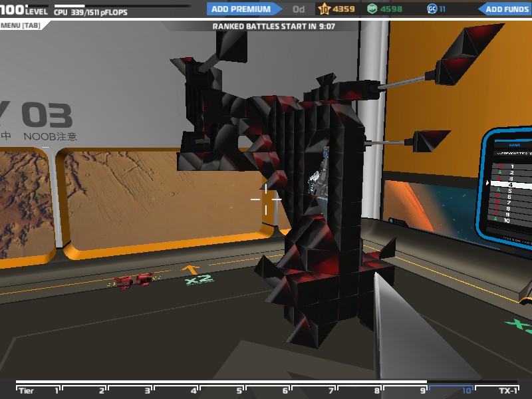Click the RANKED BATTLES START IN 9:07 banner

pyautogui.click(x=274, y=27)
